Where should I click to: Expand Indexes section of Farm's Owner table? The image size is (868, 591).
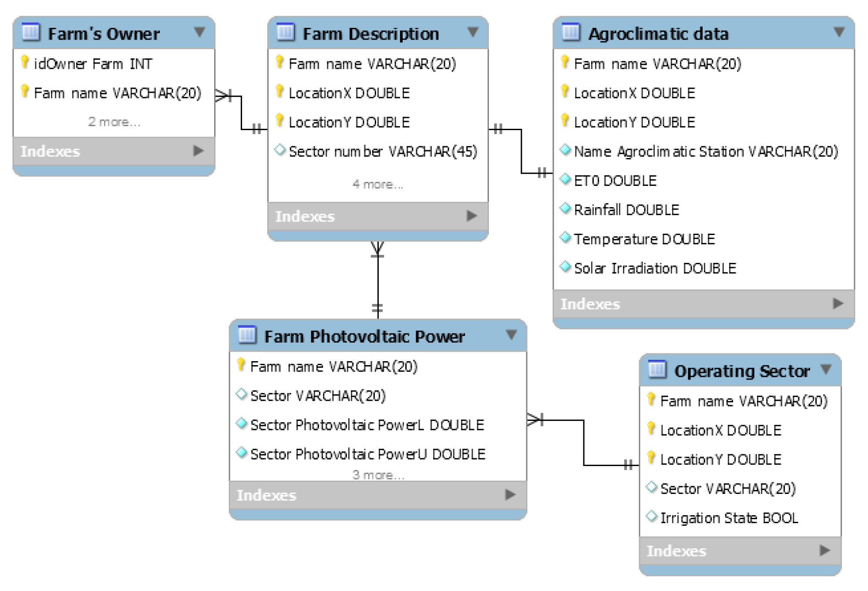[198, 151]
